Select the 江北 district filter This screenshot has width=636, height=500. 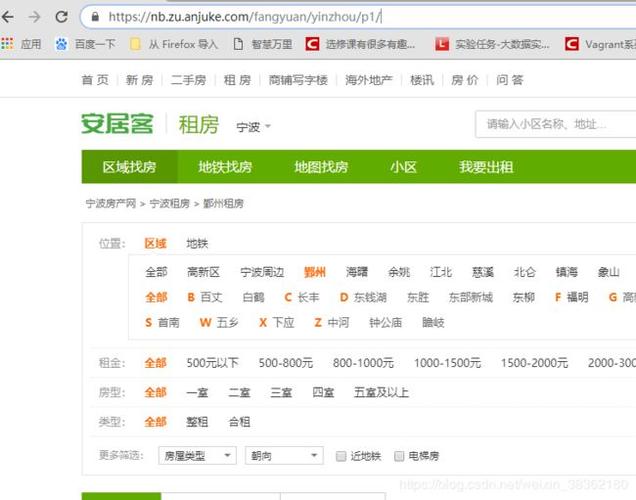(x=441, y=272)
